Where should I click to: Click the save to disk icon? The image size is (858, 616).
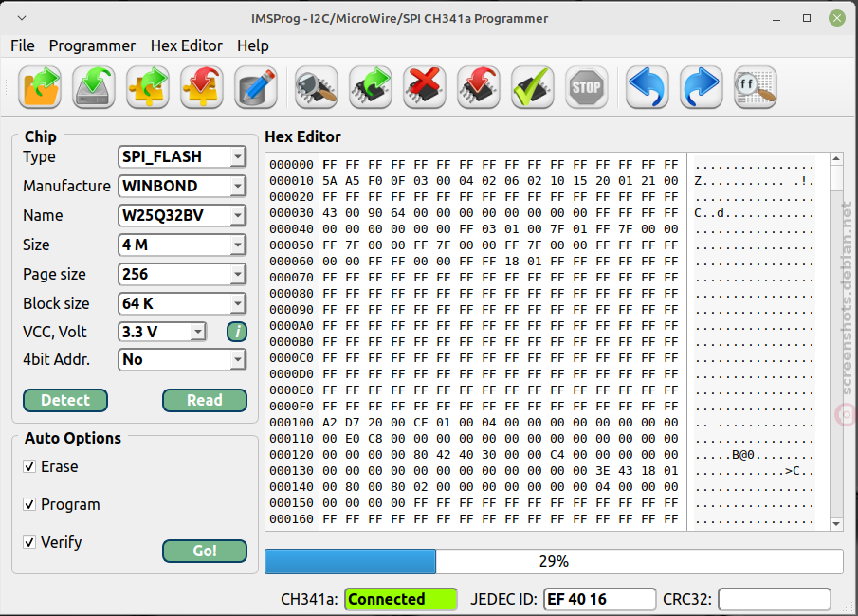click(x=94, y=87)
